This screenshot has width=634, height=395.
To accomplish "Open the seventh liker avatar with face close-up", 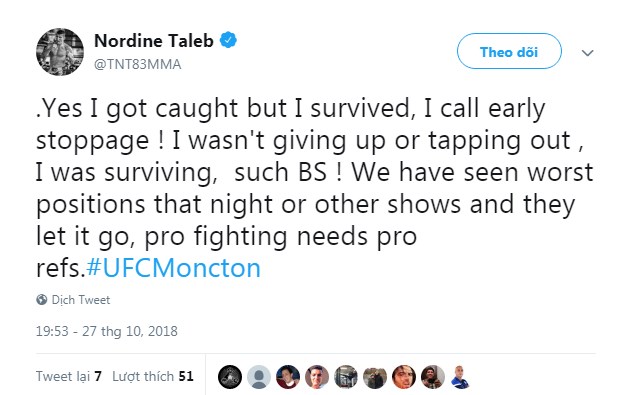I will pyautogui.click(x=404, y=377).
